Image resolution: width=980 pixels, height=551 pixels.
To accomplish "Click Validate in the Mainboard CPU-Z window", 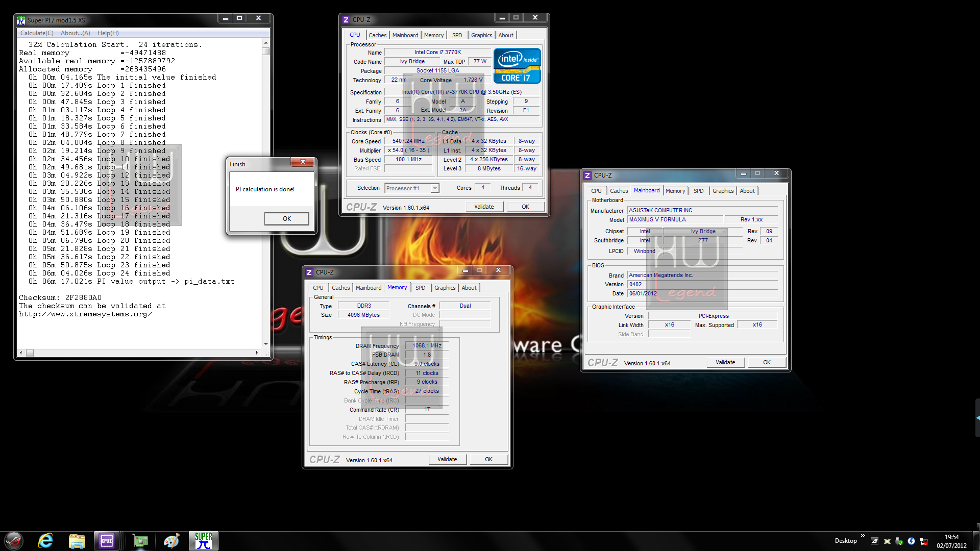I will (x=725, y=362).
